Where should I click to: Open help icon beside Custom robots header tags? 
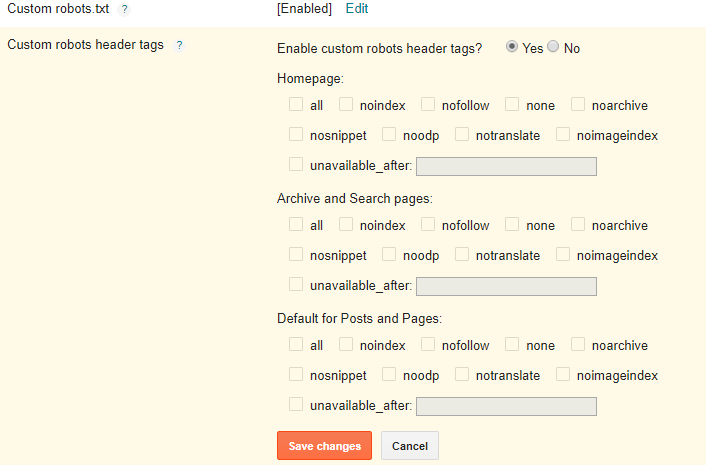coord(179,45)
